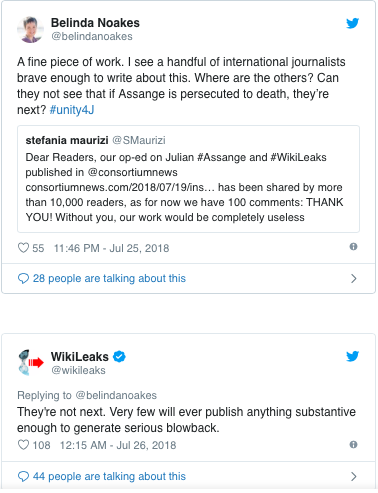The width and height of the screenshot is (378, 493).
Task: Expand chevron on 28 people talking row
Action: coord(354,278)
